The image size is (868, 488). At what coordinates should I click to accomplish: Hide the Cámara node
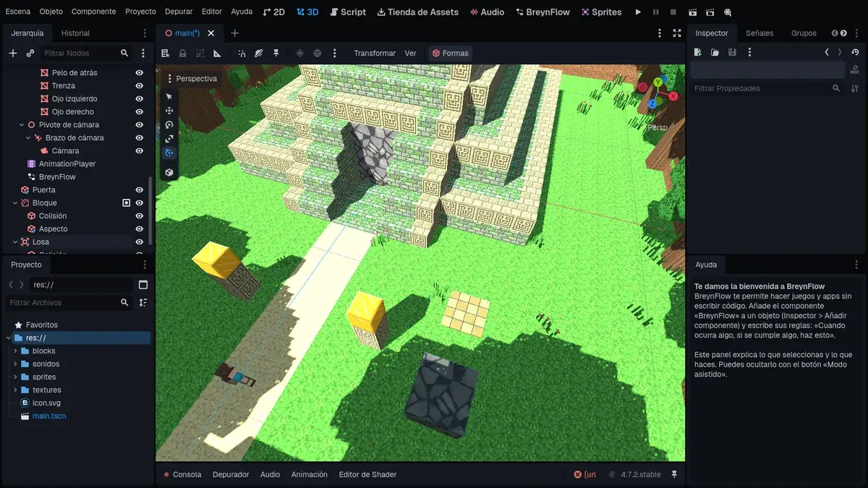click(139, 151)
